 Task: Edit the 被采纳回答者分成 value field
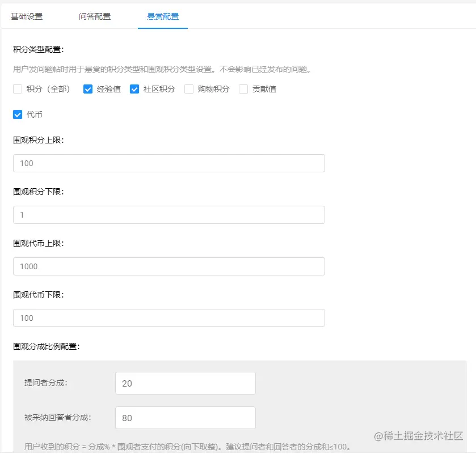click(186, 418)
